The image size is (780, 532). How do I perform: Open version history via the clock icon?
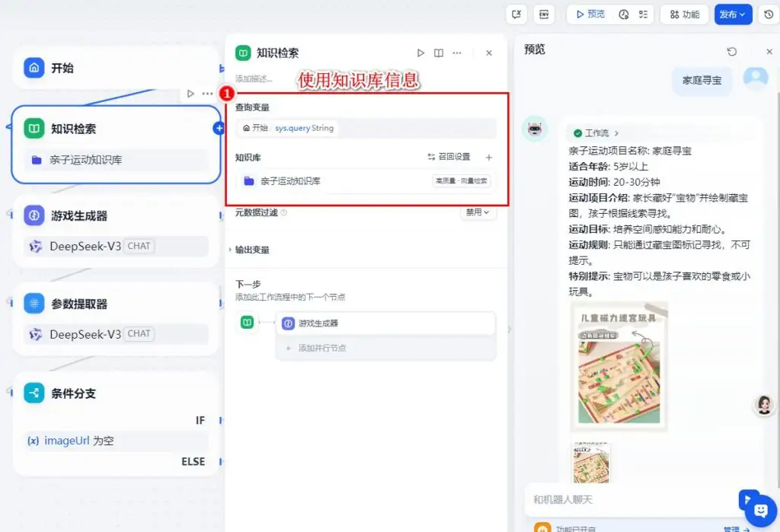pos(769,14)
